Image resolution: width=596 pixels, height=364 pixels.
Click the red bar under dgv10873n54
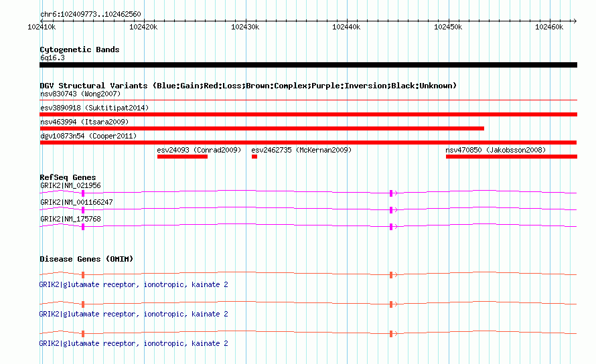click(x=308, y=143)
